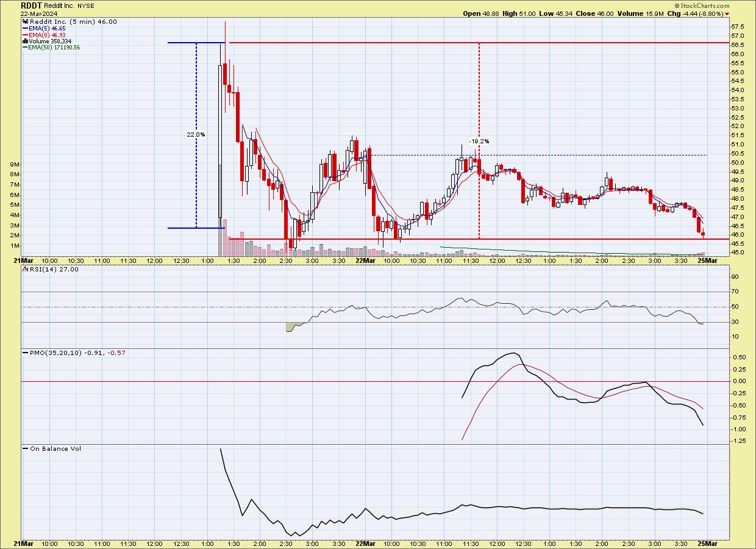Click the '22.0%' measurement label

point(196,134)
